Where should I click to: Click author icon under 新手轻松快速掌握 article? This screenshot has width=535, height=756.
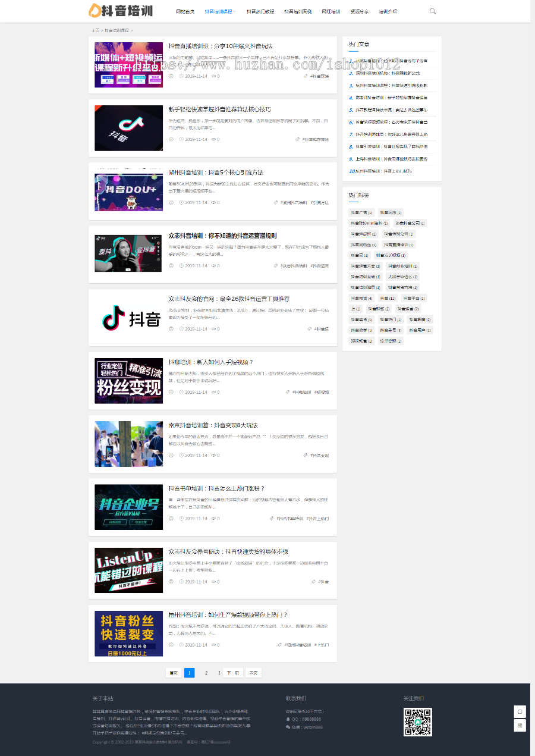point(171,139)
